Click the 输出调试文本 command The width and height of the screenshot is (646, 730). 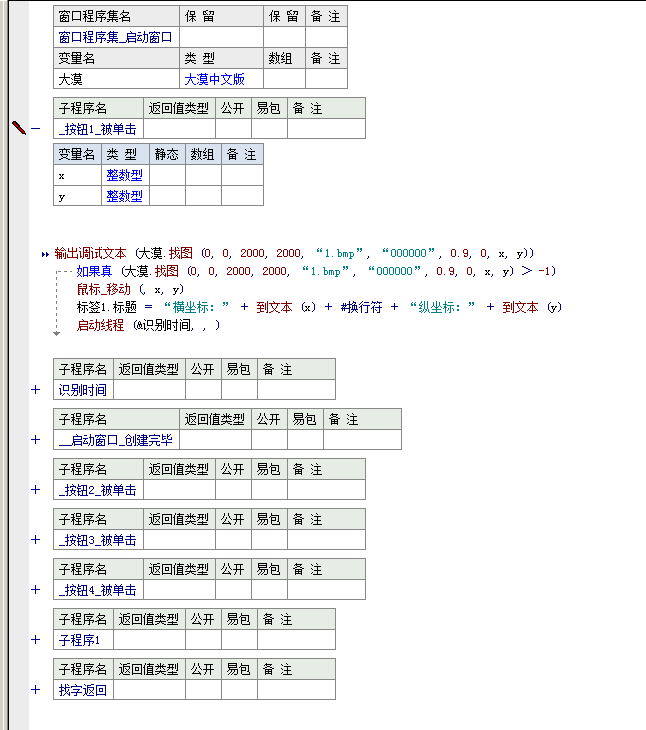(x=90, y=253)
